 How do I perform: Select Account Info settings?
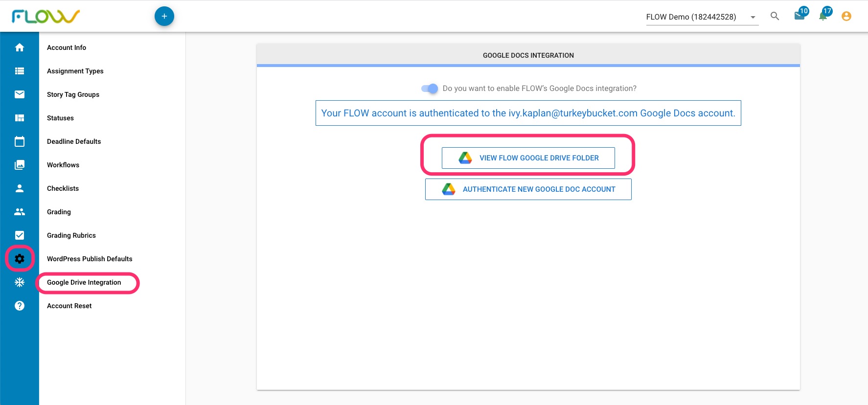pos(67,47)
